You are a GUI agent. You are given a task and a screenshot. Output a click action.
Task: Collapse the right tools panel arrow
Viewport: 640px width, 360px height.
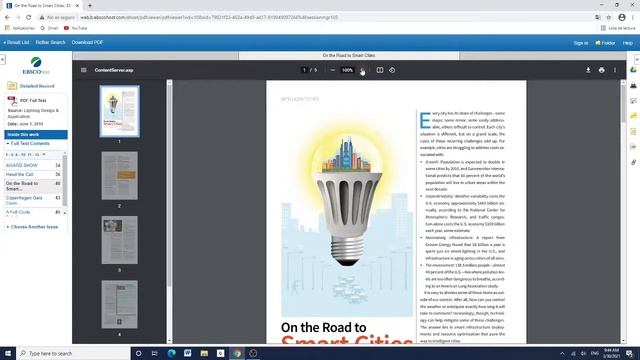click(637, 59)
